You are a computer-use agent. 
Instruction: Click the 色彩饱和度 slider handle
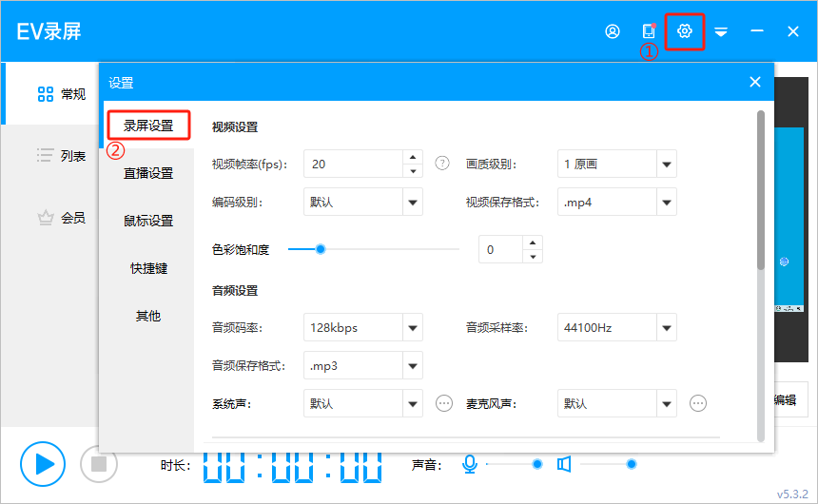tap(321, 249)
